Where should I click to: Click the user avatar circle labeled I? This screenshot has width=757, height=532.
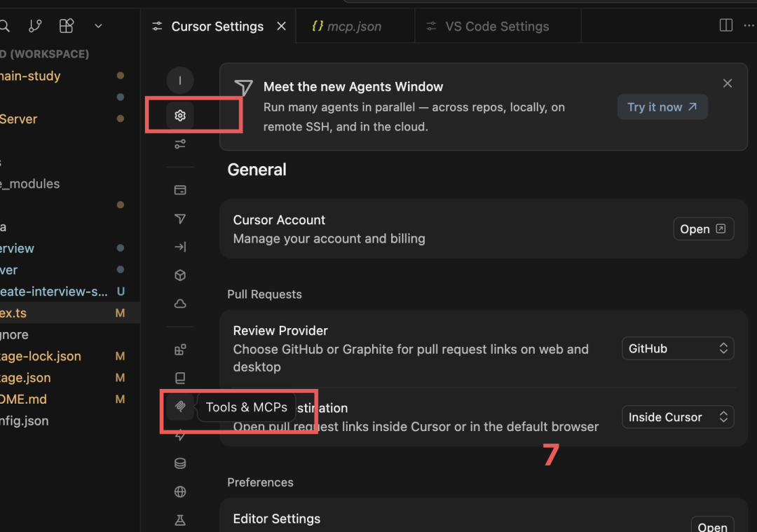click(x=180, y=80)
